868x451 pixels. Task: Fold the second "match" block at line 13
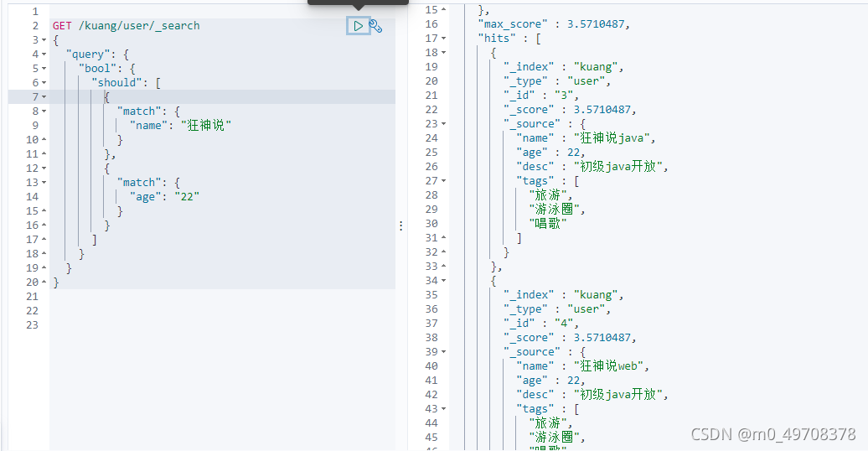pos(44,182)
